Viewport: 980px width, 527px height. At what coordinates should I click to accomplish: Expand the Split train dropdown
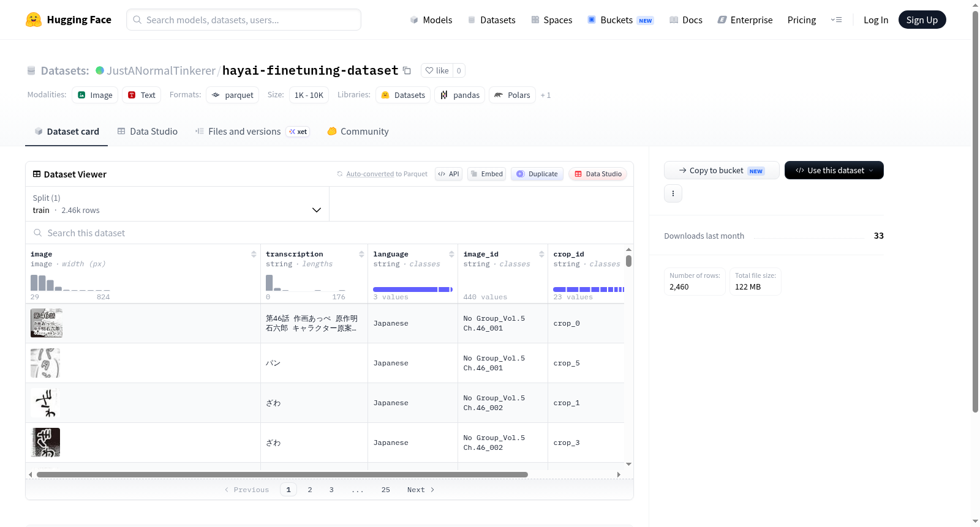click(x=177, y=204)
